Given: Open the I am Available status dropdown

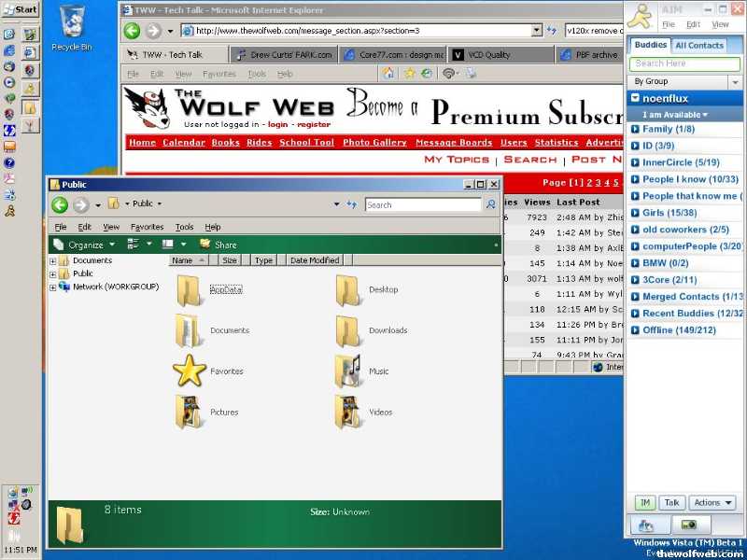Looking at the screenshot, I should click(674, 115).
